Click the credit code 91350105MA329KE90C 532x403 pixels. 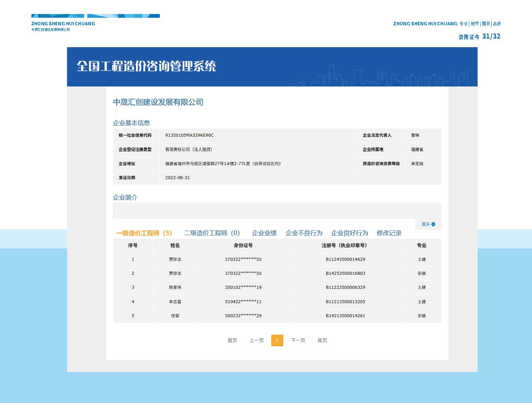tap(189, 135)
